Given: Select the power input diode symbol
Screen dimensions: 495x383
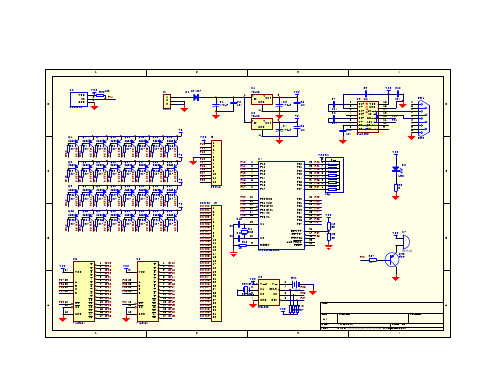Looking at the screenshot, I should [x=196, y=97].
